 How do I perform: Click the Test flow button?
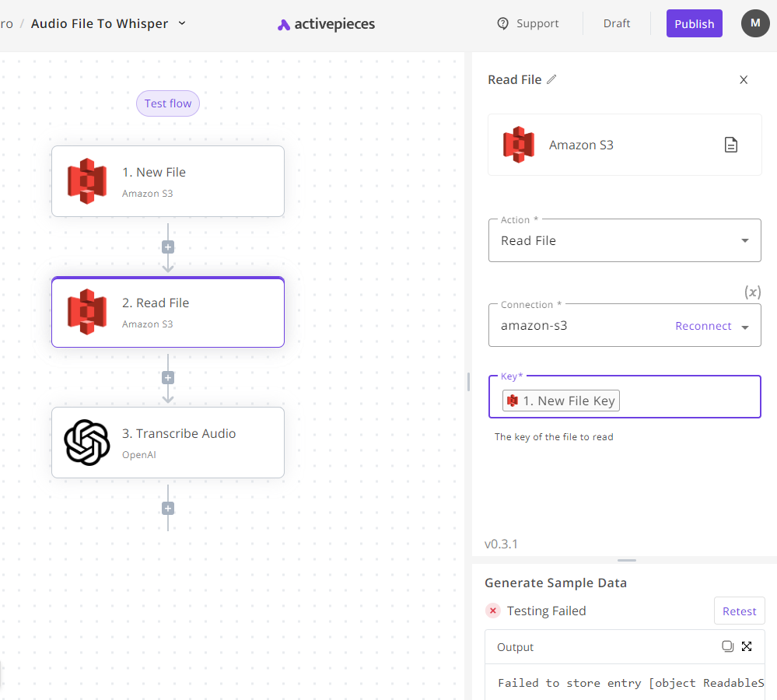168,103
